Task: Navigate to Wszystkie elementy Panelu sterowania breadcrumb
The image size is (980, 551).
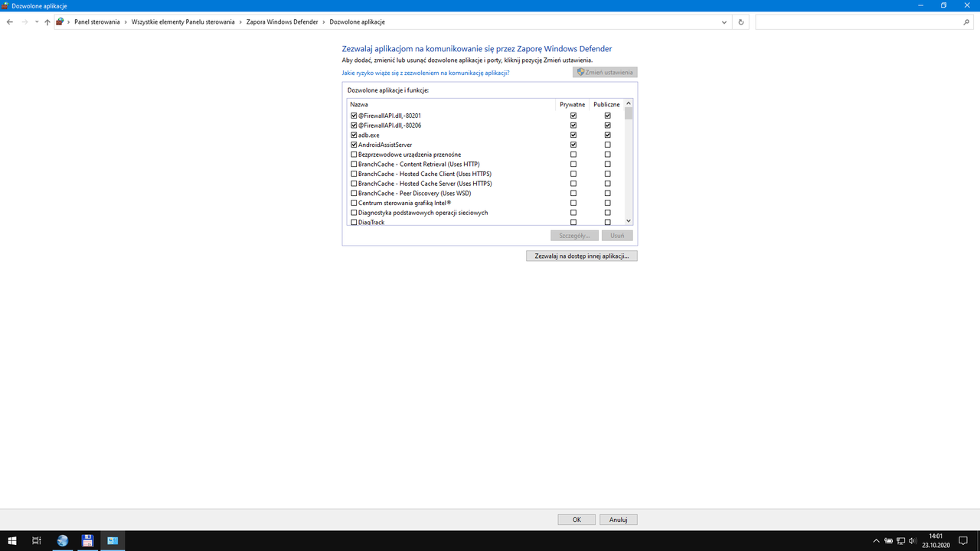Action: 183,22
